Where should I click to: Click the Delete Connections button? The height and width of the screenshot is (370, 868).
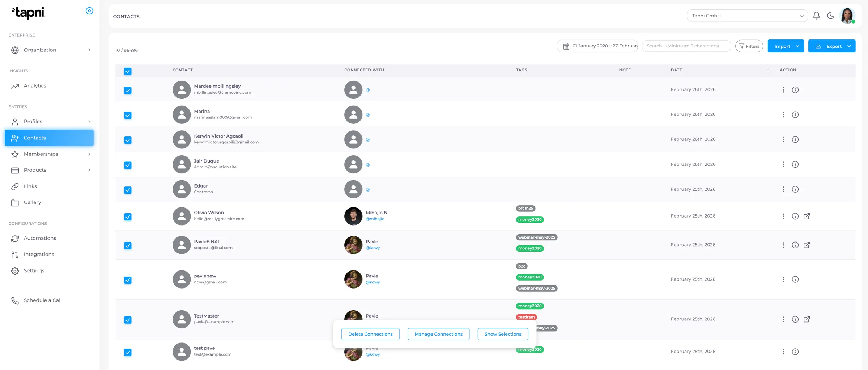[x=370, y=334]
